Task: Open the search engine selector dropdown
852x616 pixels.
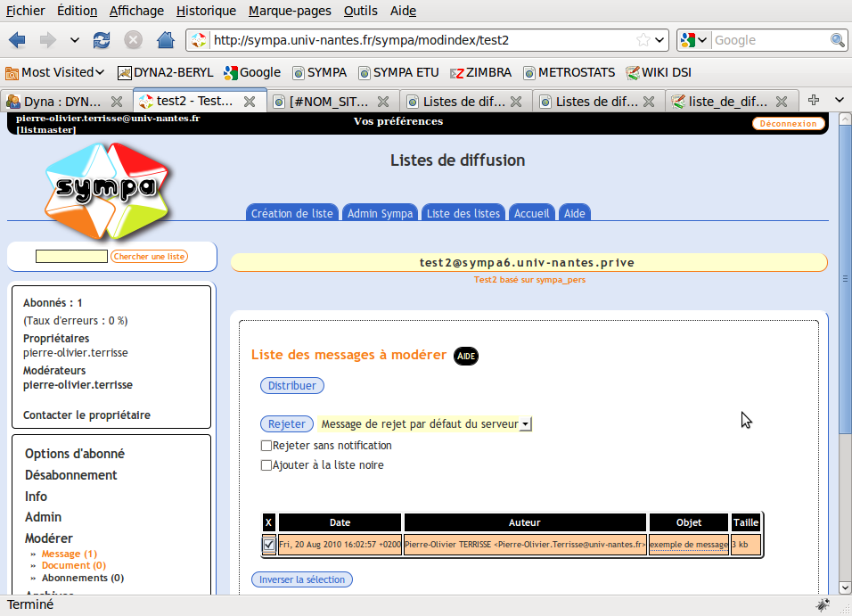Action: (x=694, y=40)
